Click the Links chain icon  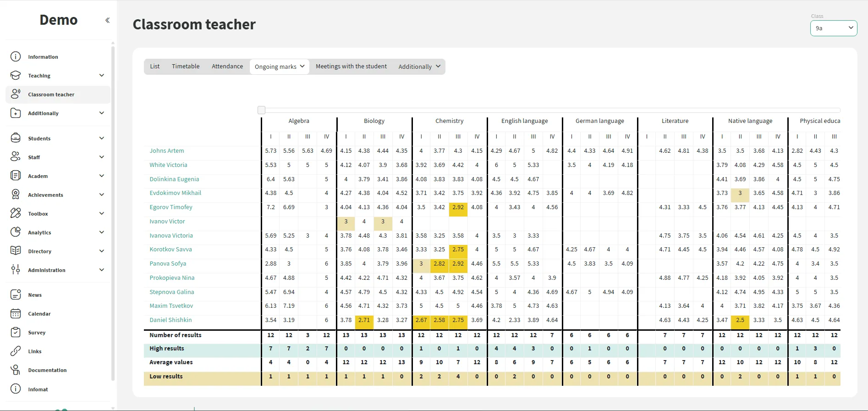(16, 351)
